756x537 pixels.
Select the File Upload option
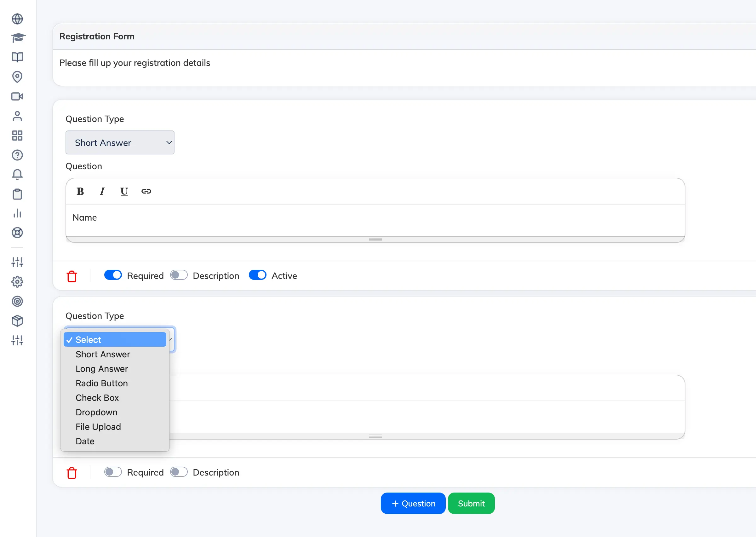pyautogui.click(x=98, y=427)
